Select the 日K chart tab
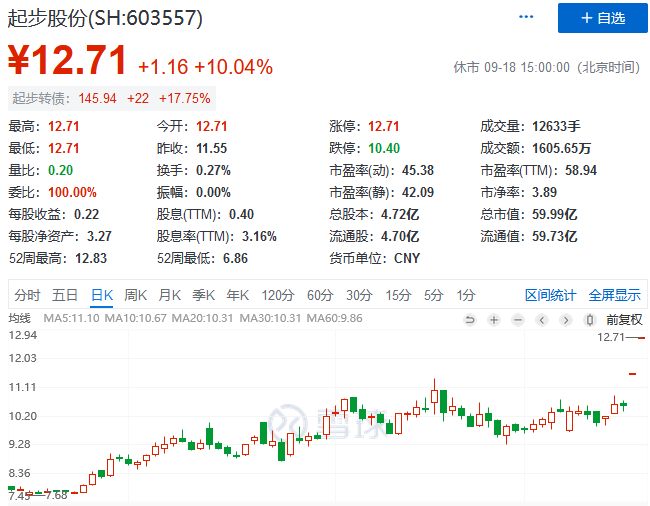Viewport: 650px width, 506px height. click(102, 295)
